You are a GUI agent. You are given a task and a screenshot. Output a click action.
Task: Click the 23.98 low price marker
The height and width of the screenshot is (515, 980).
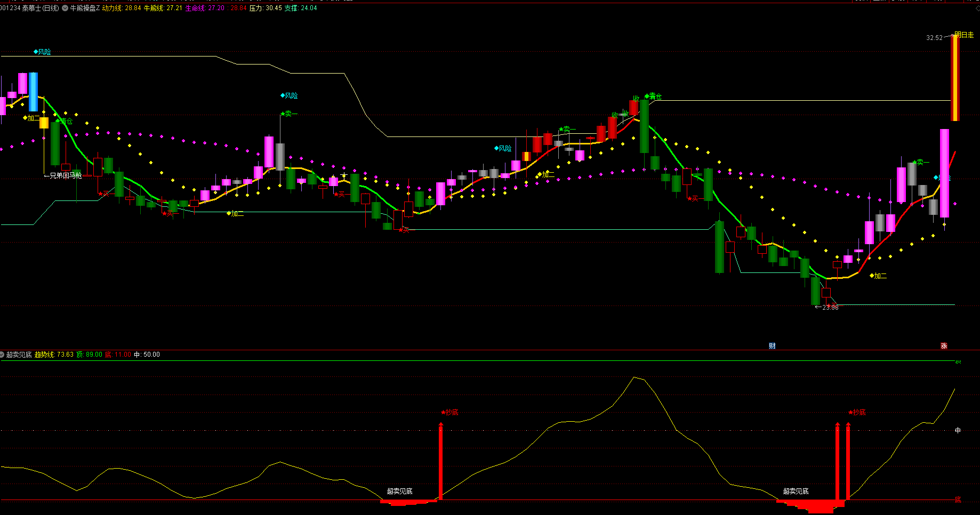click(830, 307)
